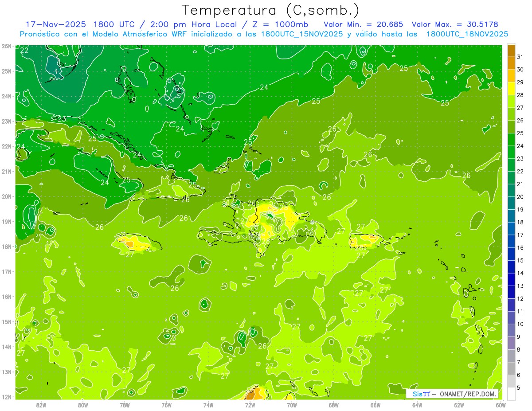Click the legend value '5'
The height and width of the screenshot is (411, 532).
519,388
